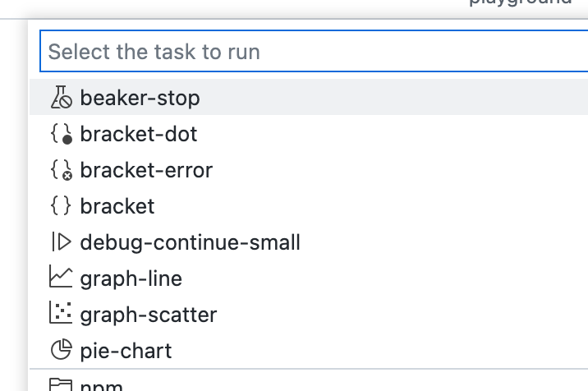This screenshot has height=391, width=588.
Task: Launch the debug-continue-small task
Action: [191, 242]
